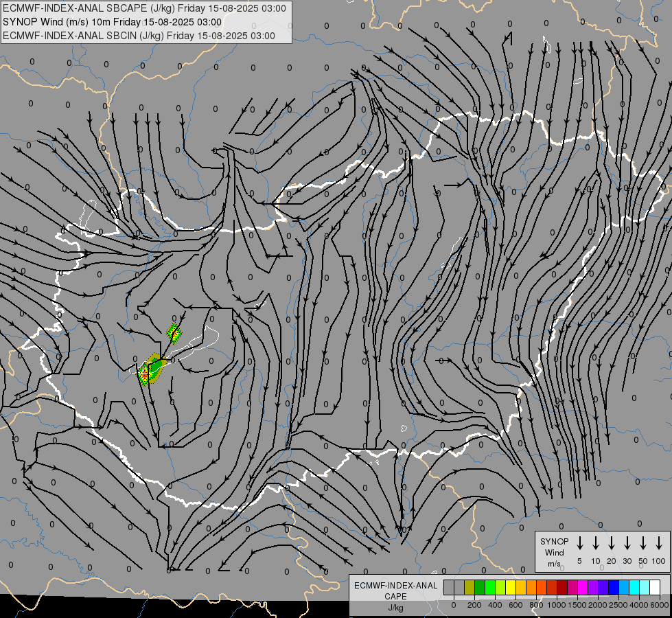Select the SYNOP Wind m/s legend label

(554, 552)
